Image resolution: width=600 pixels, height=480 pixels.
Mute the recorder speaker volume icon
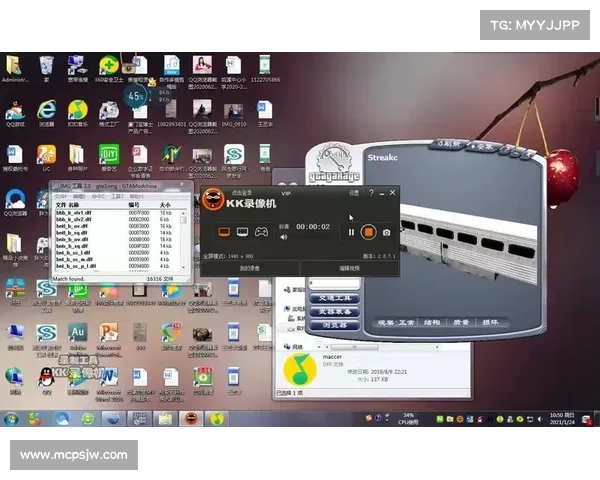coord(283,238)
